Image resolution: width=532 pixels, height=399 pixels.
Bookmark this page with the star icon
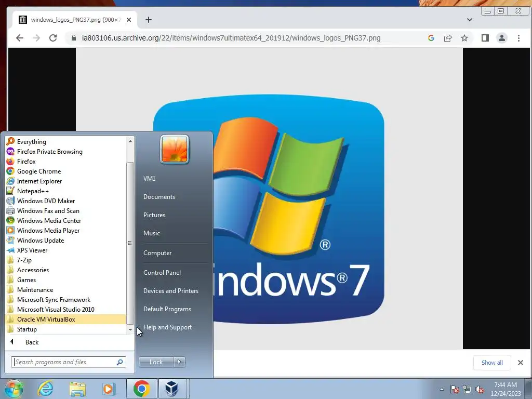464,38
